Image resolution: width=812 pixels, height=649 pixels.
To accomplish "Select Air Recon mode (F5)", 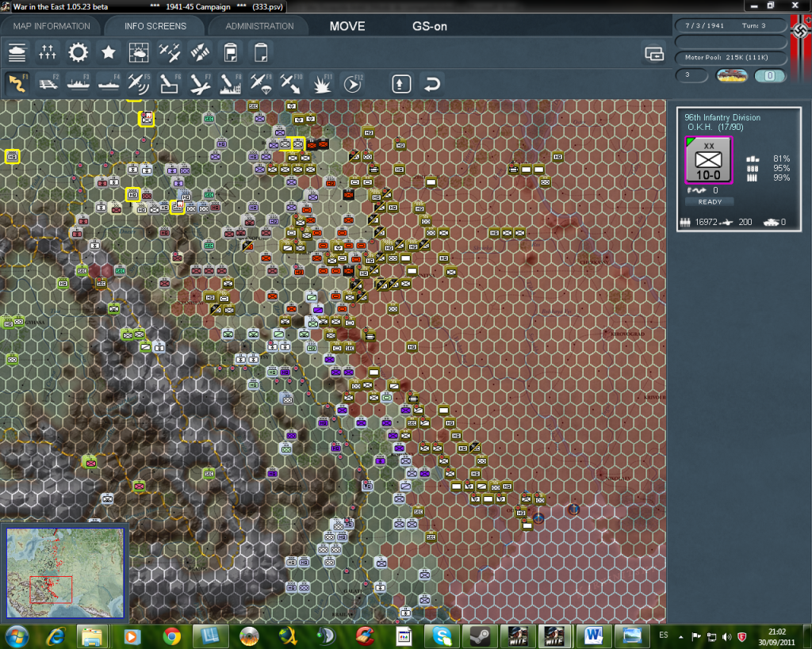I will tap(139, 83).
